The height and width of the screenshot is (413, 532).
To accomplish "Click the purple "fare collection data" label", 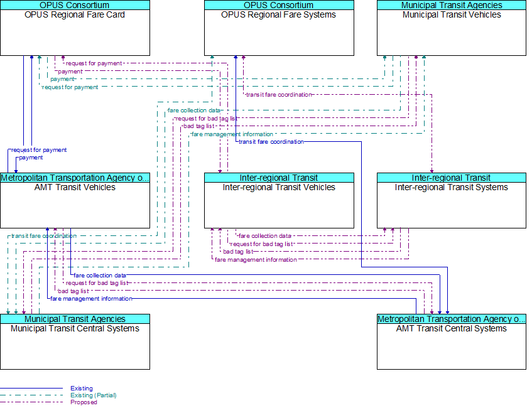I will (264, 235).
